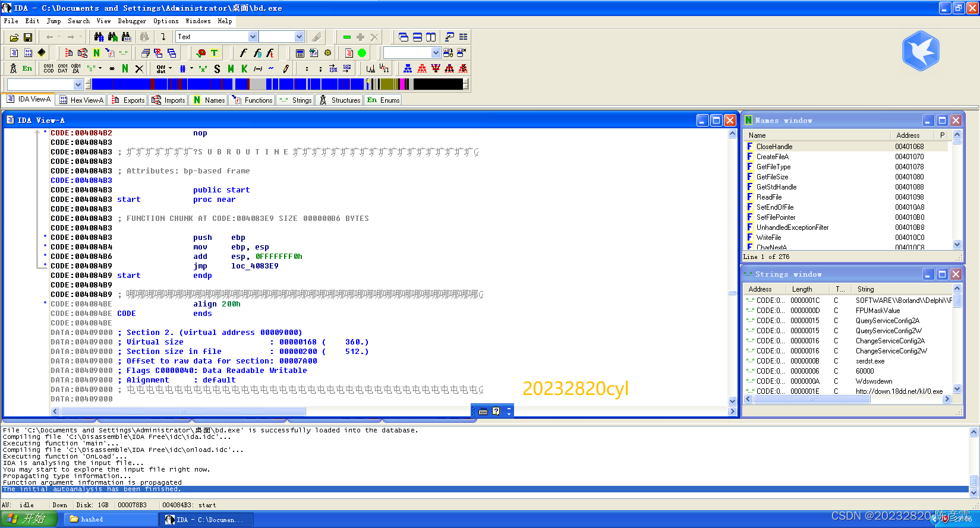Click the green circle toolbar icon
The width and height of the screenshot is (980, 528).
click(362, 53)
